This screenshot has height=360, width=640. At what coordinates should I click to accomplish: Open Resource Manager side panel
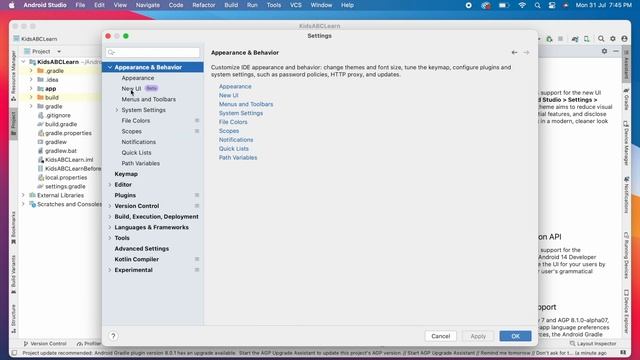point(13,76)
